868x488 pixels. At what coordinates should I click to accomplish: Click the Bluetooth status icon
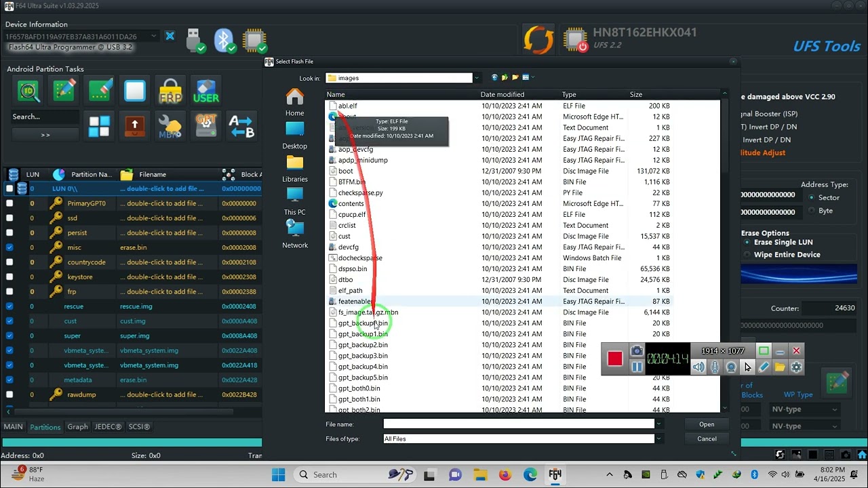[x=224, y=40]
